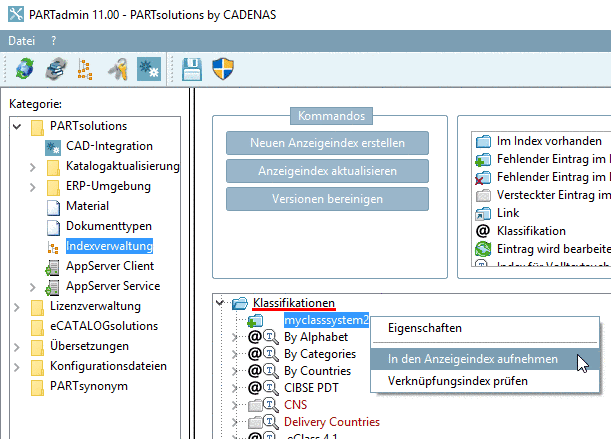
Task: Click the Klassifikationen open folder icon
Action: (240, 303)
